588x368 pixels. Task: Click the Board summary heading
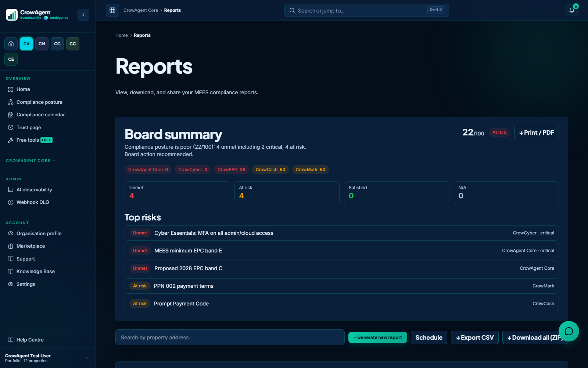pos(173,134)
